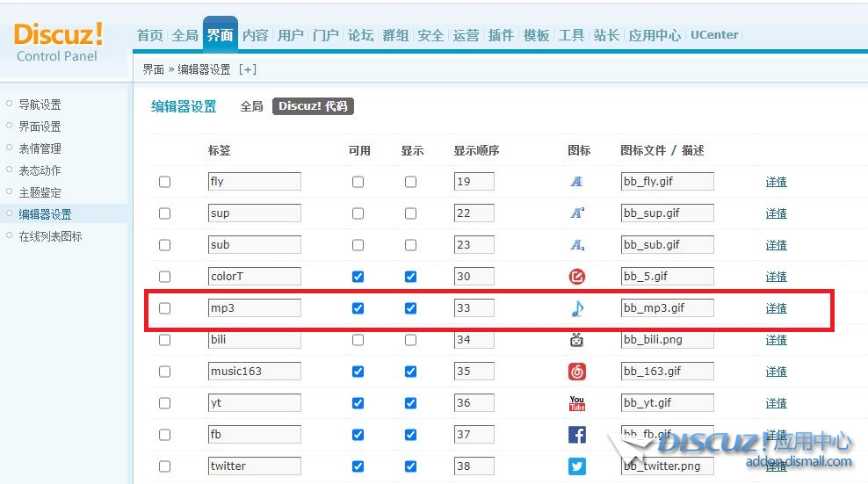The width and height of the screenshot is (868, 484).
Task: Switch to the Discuz! 代码 tab
Action: click(x=313, y=106)
